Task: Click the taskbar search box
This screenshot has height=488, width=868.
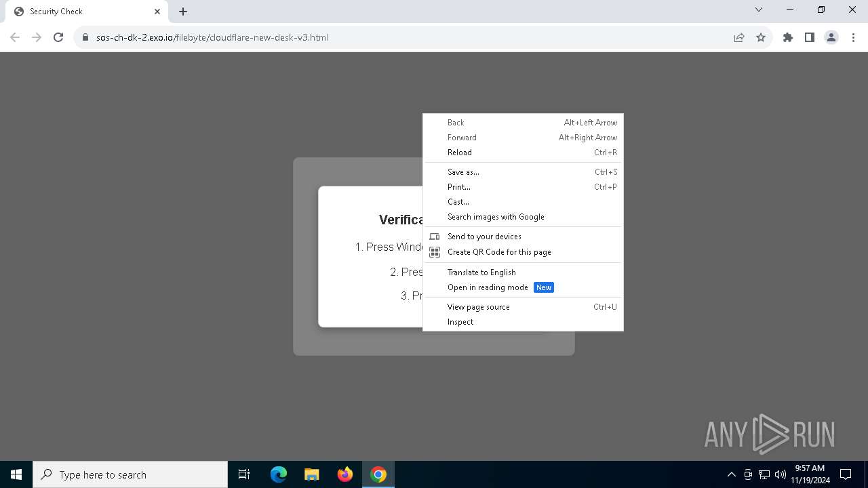Action: (x=130, y=474)
